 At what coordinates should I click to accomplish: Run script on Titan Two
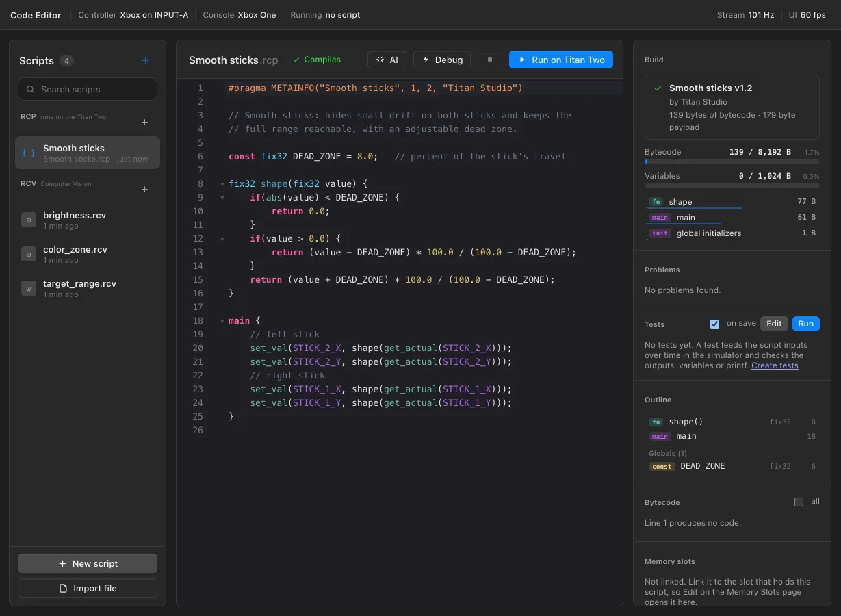[x=561, y=60]
